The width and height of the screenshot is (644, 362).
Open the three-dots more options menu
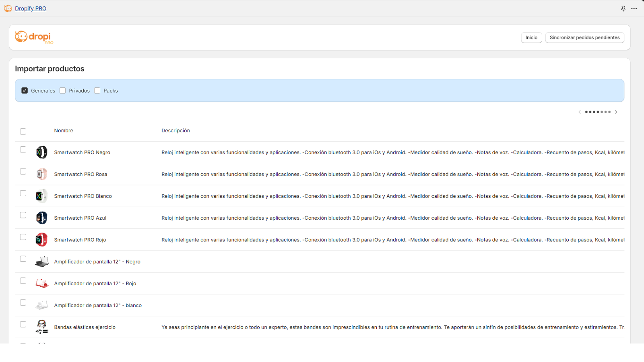pyautogui.click(x=634, y=8)
